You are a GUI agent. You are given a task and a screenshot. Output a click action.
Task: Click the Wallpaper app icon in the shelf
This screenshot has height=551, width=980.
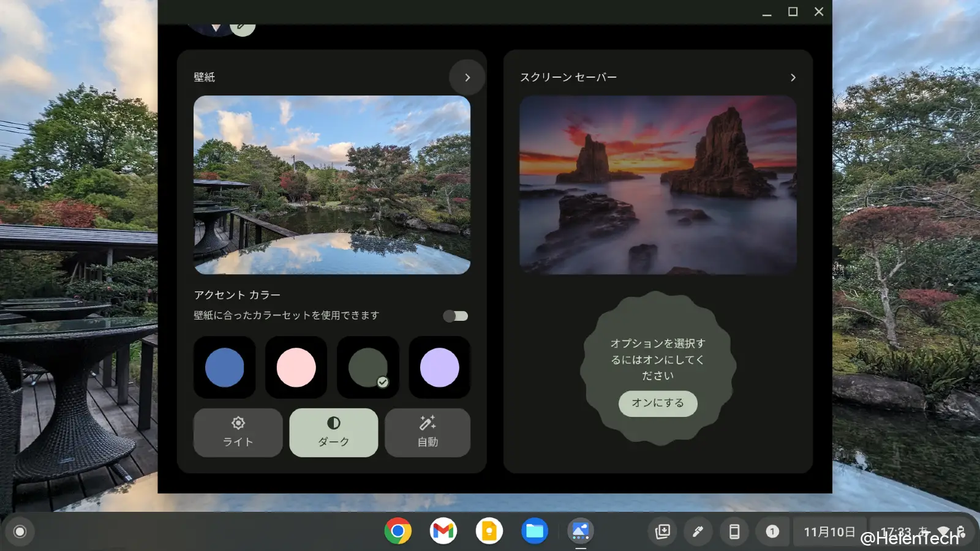581,531
